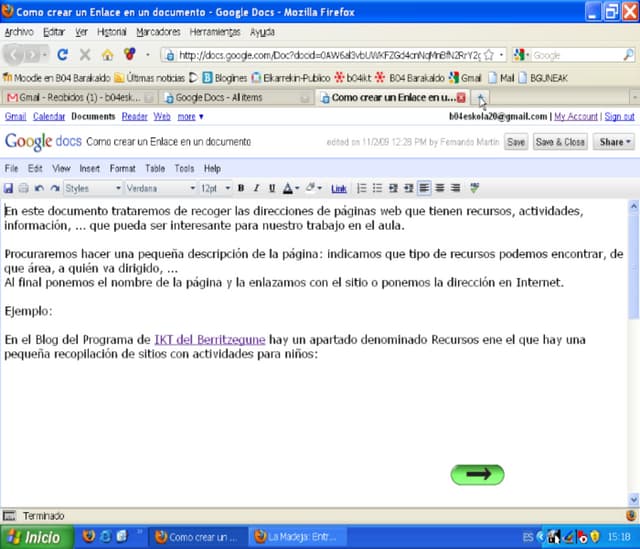Go to the home page icon
The height and width of the screenshot is (549, 640).
click(107, 55)
